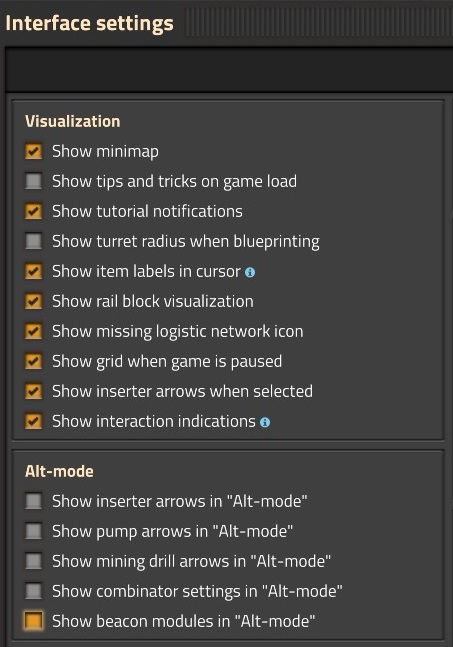453x647 pixels.
Task: Toggle Show interaction indications checkbox
Action: [x=33, y=421]
